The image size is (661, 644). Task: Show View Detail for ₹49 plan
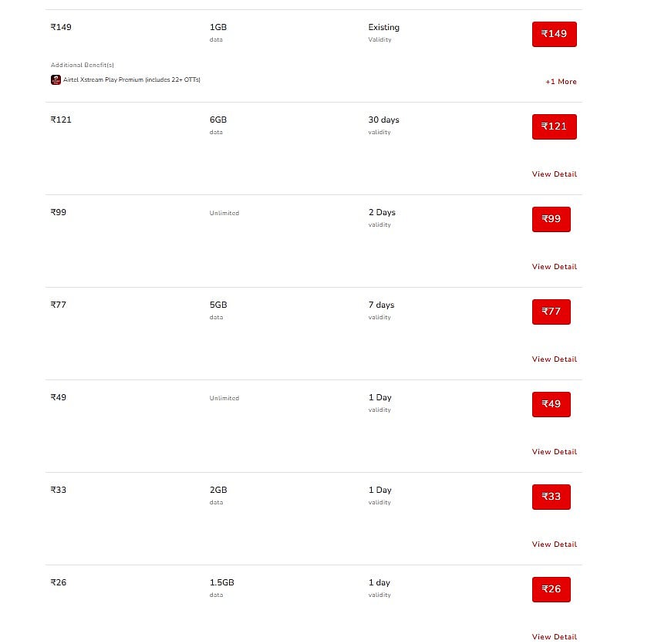tap(554, 452)
